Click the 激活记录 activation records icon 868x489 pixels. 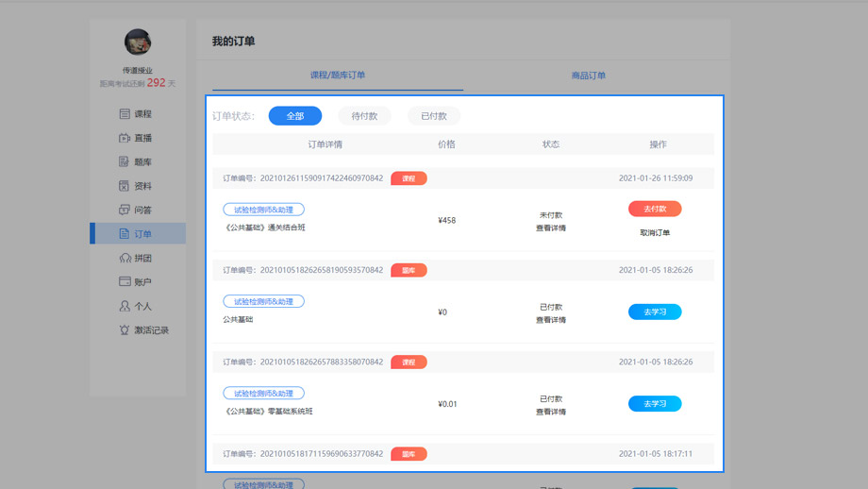click(125, 330)
